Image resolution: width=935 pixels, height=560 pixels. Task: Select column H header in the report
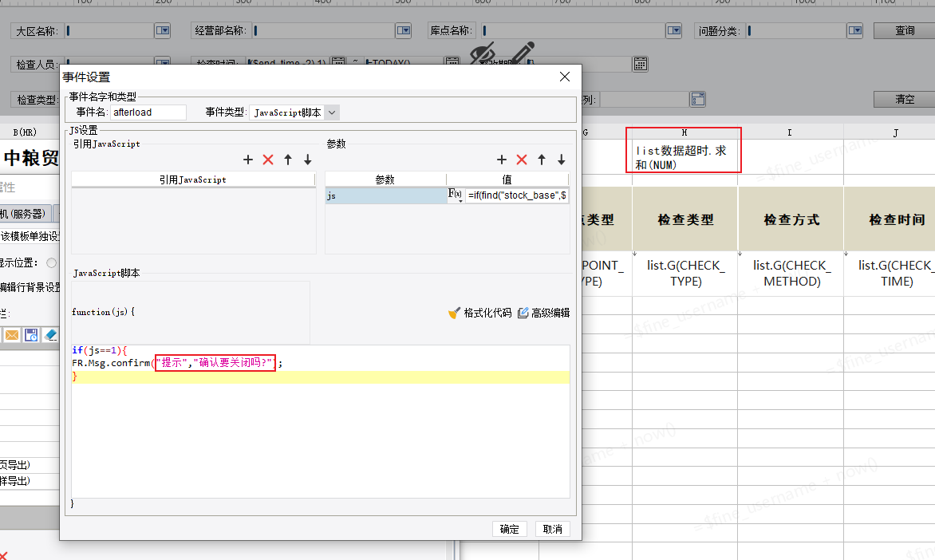point(684,132)
